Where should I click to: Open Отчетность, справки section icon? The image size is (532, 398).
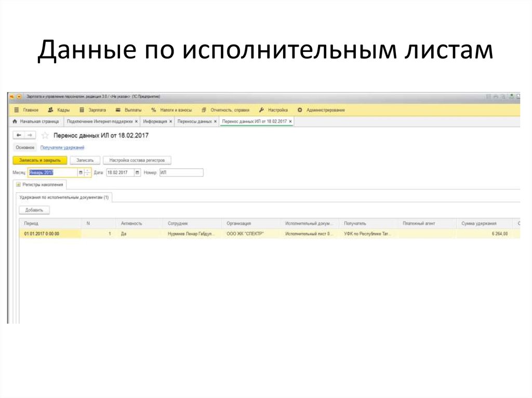[203, 110]
